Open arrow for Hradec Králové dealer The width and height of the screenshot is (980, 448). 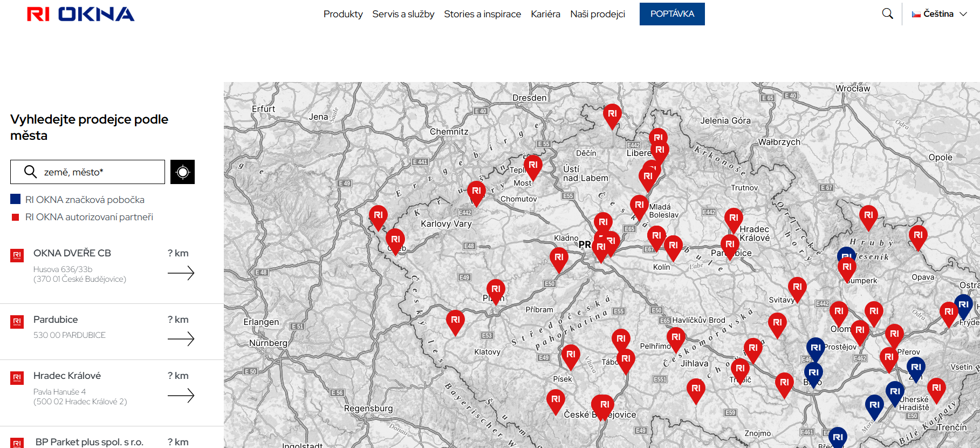(181, 396)
